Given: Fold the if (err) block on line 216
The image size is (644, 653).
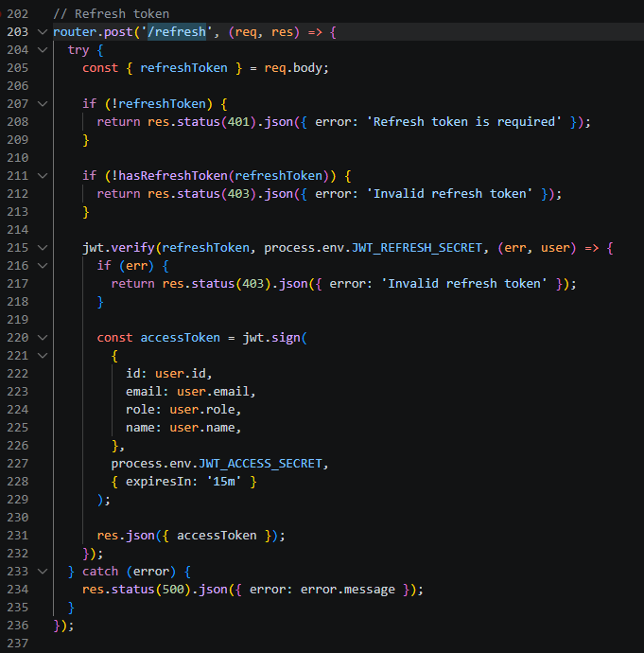Looking at the screenshot, I should [42, 266].
